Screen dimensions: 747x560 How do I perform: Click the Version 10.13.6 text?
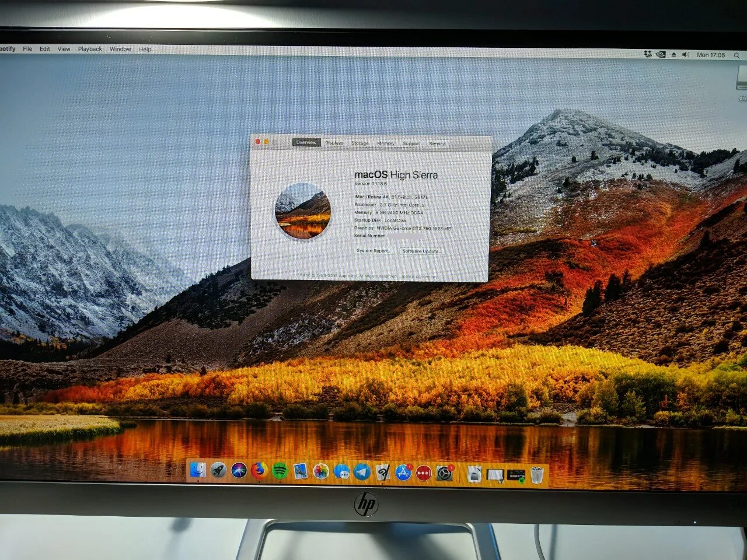(x=371, y=184)
